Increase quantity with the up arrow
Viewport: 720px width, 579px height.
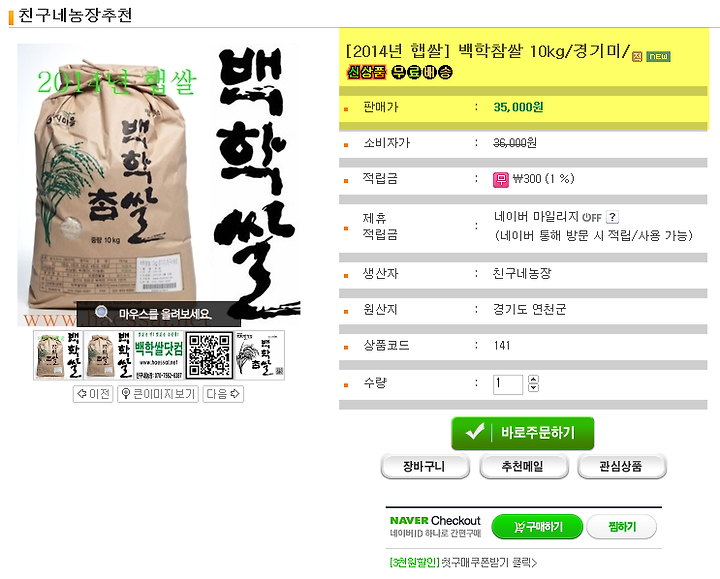533,379
